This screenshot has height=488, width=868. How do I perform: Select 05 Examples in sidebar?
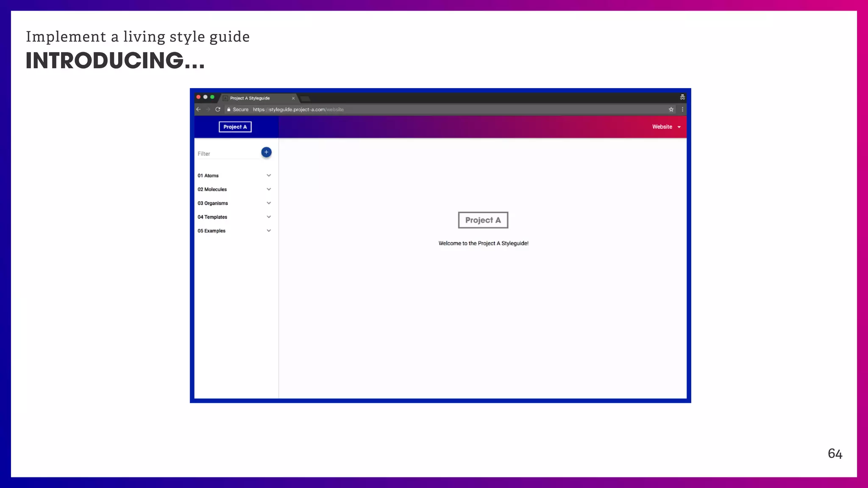[211, 231]
